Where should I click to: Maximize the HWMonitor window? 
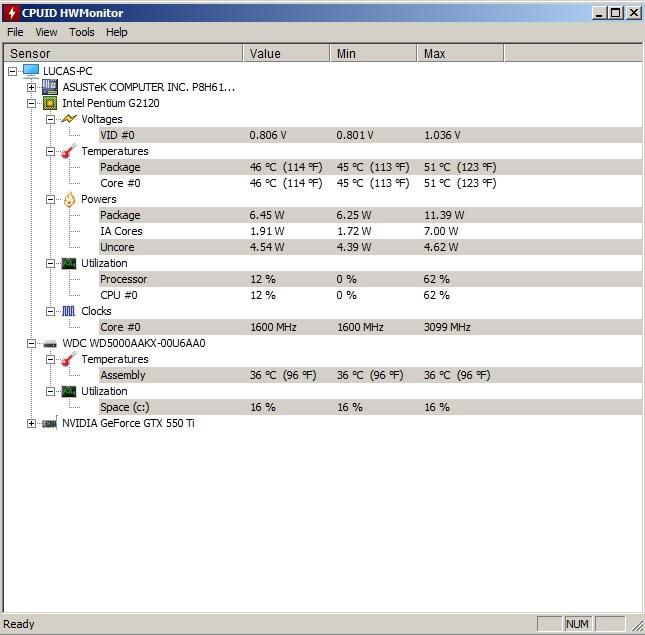[x=616, y=13]
